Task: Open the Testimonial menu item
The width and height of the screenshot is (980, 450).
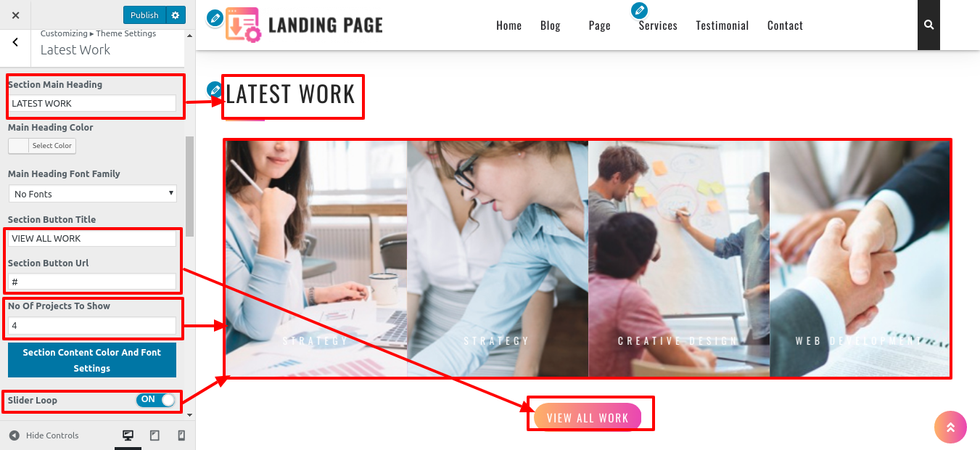Action: tap(722, 25)
